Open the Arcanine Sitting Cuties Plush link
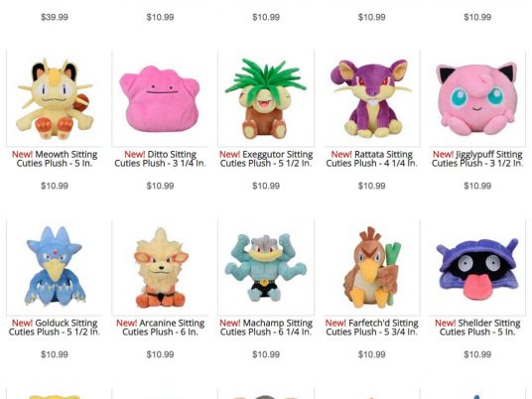 pos(160,328)
